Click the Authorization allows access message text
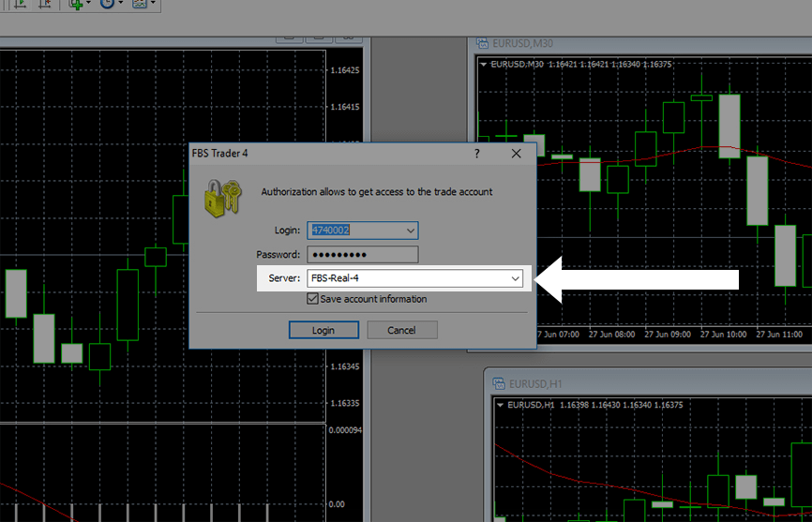This screenshot has height=522, width=812. [x=377, y=192]
